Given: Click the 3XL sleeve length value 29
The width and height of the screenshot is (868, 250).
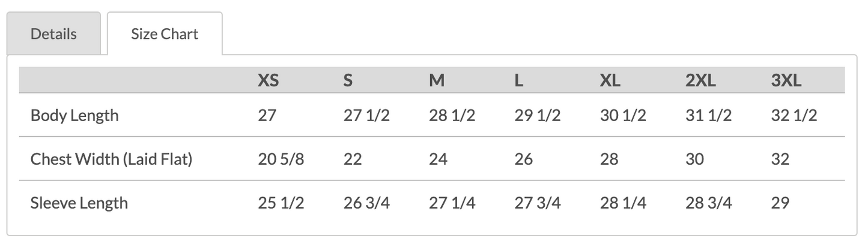Looking at the screenshot, I should [780, 203].
